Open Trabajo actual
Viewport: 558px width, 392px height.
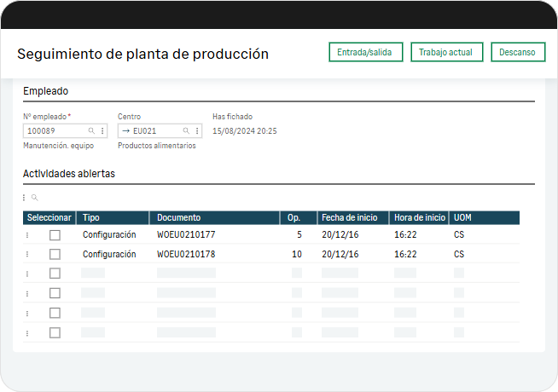click(446, 52)
